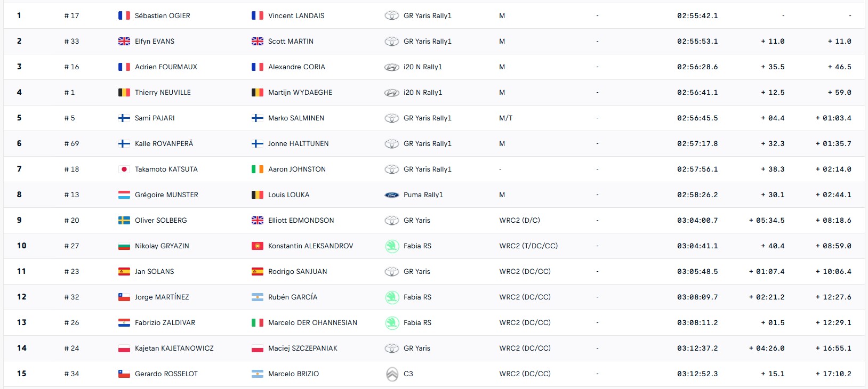Click the Skoda logo in Nikolay GRYAZIN's row
Viewport: 868px width, 389px height.
coord(392,246)
